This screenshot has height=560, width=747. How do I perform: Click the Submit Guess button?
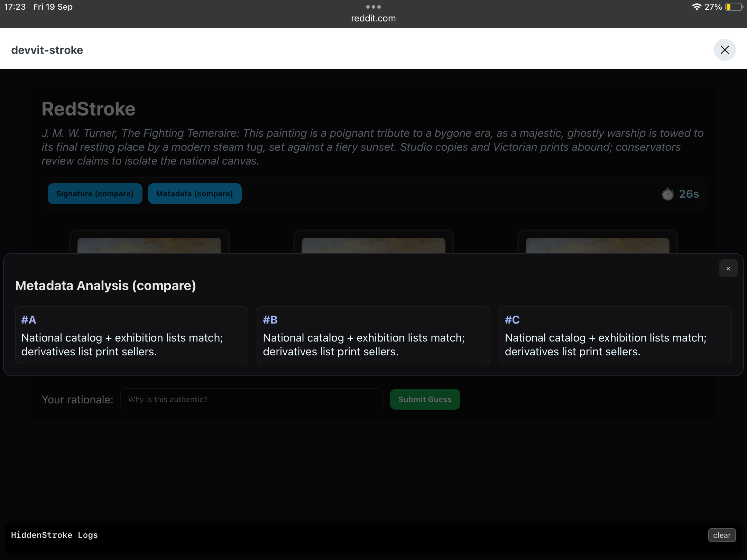425,399
